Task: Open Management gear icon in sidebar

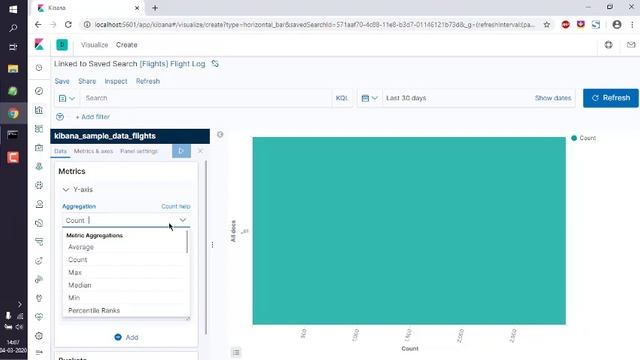Action: pyautogui.click(x=39, y=336)
